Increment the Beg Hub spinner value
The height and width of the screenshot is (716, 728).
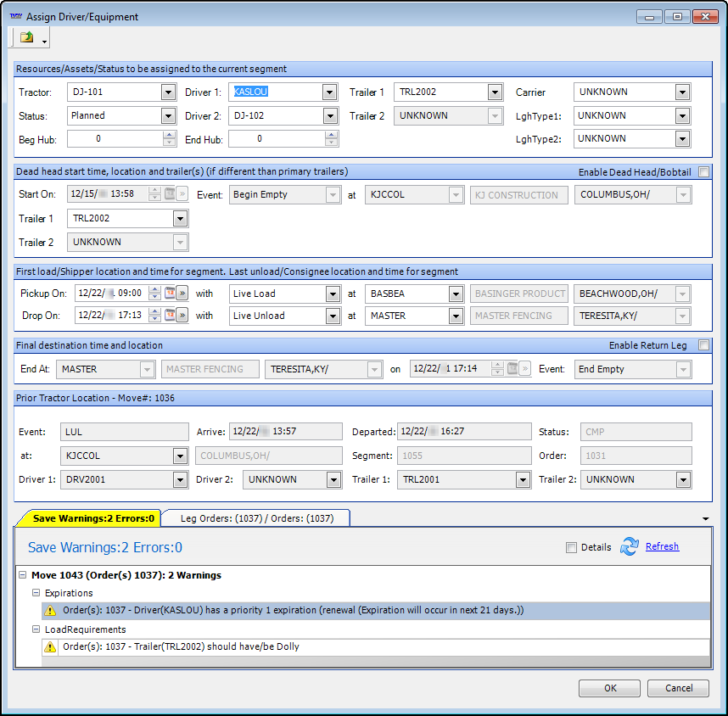pyautogui.click(x=170, y=135)
